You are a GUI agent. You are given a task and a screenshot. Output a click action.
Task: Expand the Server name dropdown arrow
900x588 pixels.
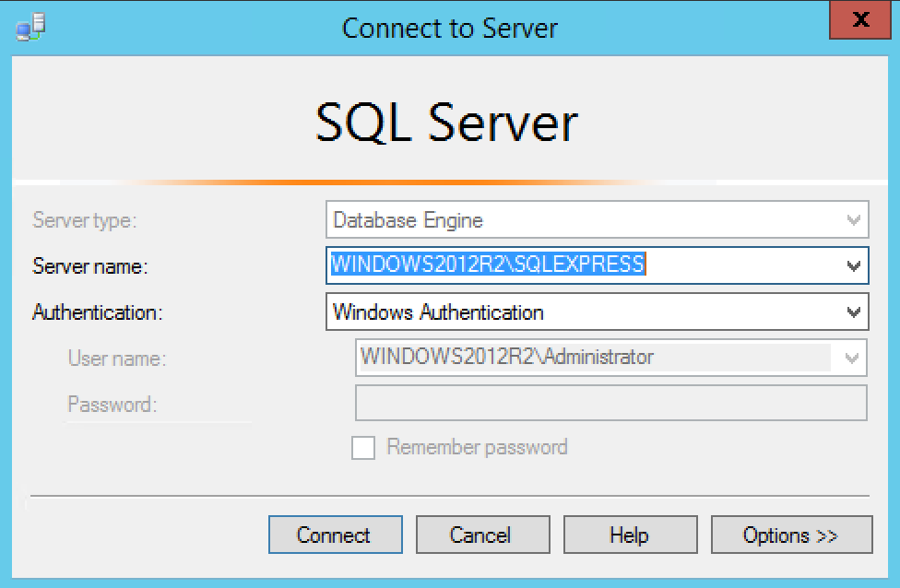pyautogui.click(x=853, y=266)
